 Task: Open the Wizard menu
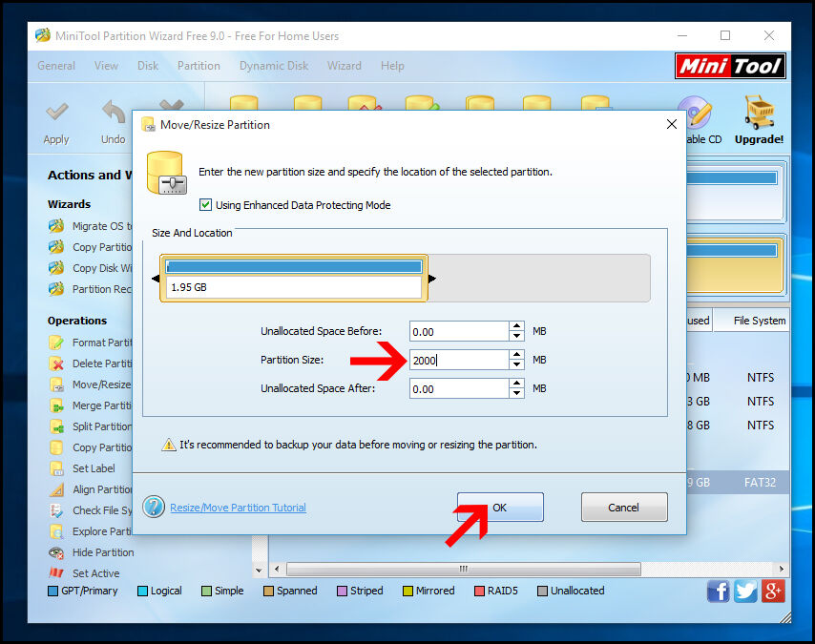(x=345, y=66)
